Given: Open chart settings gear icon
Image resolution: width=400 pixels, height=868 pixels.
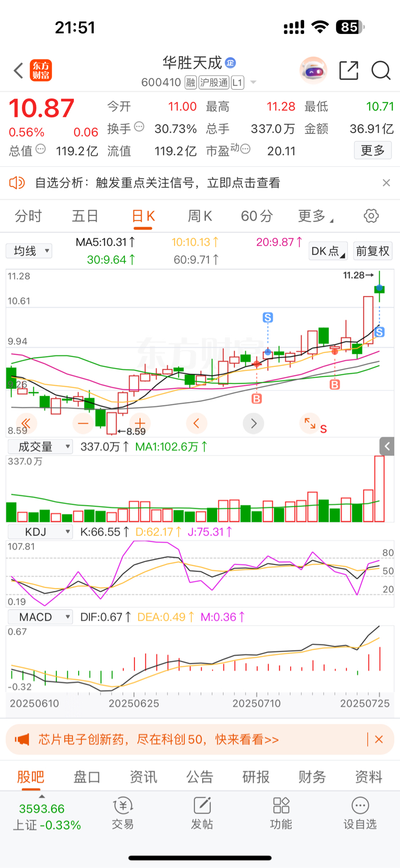Looking at the screenshot, I should coord(371,216).
